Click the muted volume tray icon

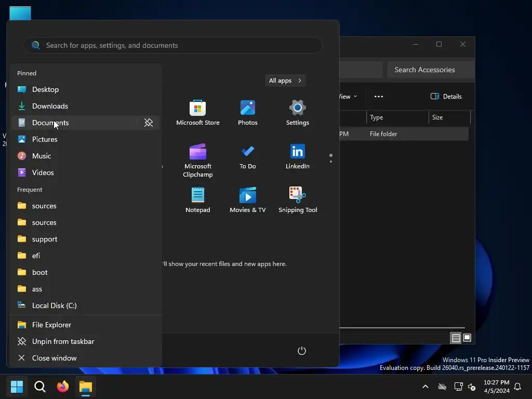(472, 387)
